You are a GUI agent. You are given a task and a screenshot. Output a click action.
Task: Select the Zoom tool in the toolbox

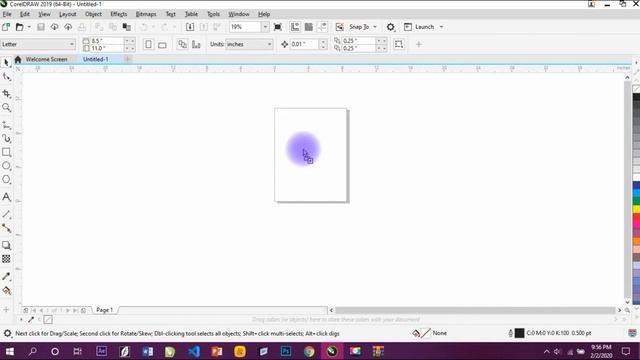[x=6, y=108]
